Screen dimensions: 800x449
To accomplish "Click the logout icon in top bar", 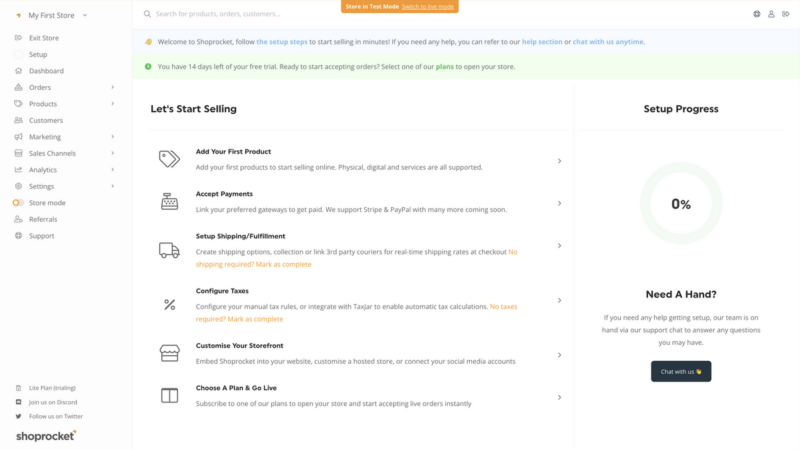I will 786,14.
